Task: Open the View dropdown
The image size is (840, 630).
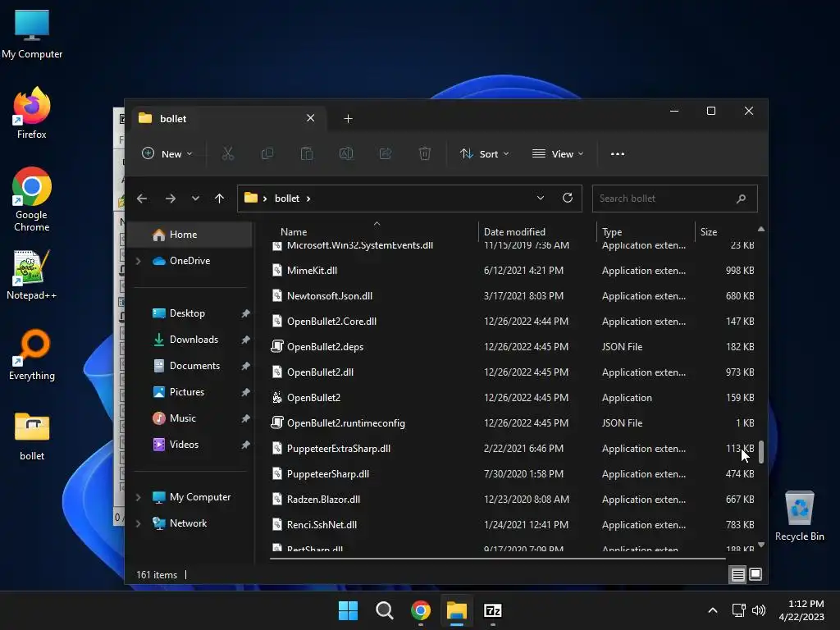Action: [x=558, y=153]
